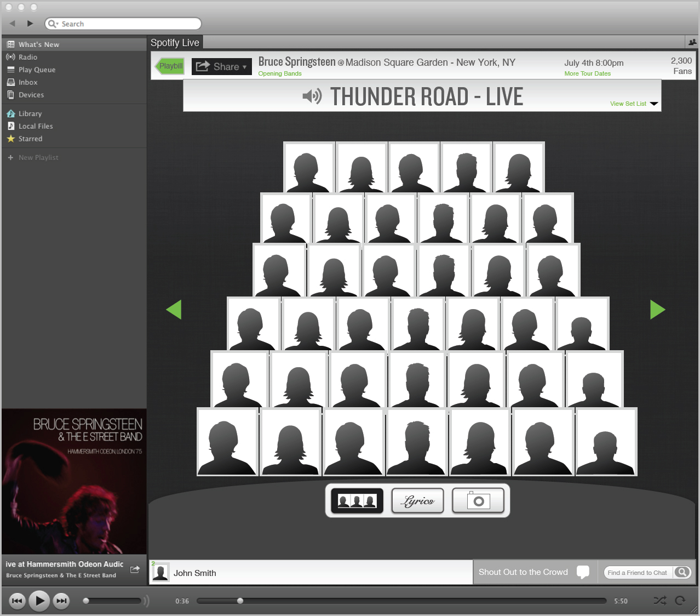This screenshot has height=616, width=700.
Task: Skip to the previous track
Action: pos(17,601)
